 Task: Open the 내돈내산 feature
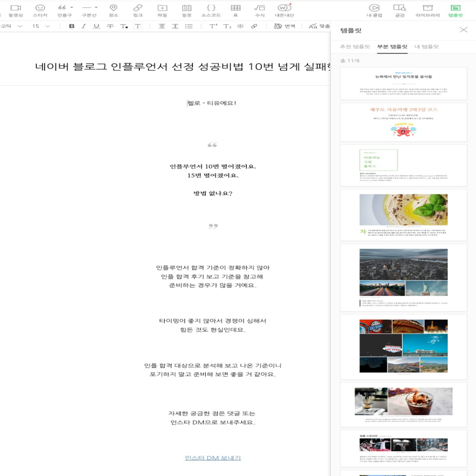(x=284, y=10)
